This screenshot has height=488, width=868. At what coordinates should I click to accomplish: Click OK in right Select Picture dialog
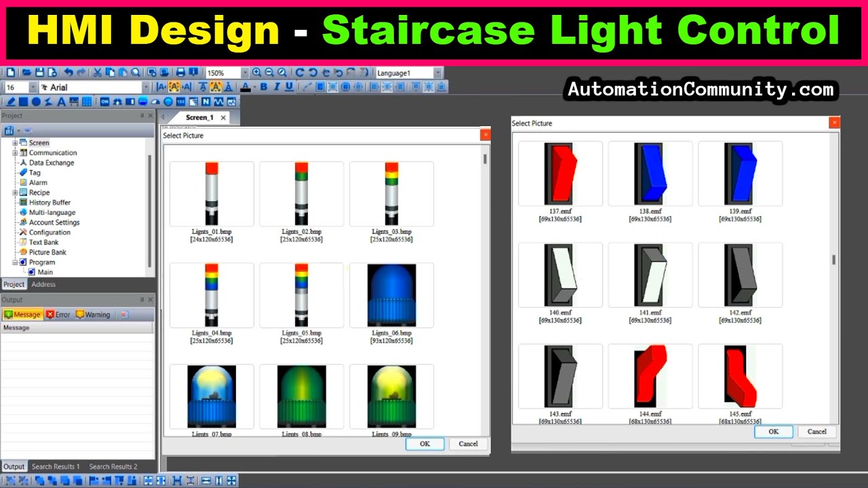tap(774, 432)
